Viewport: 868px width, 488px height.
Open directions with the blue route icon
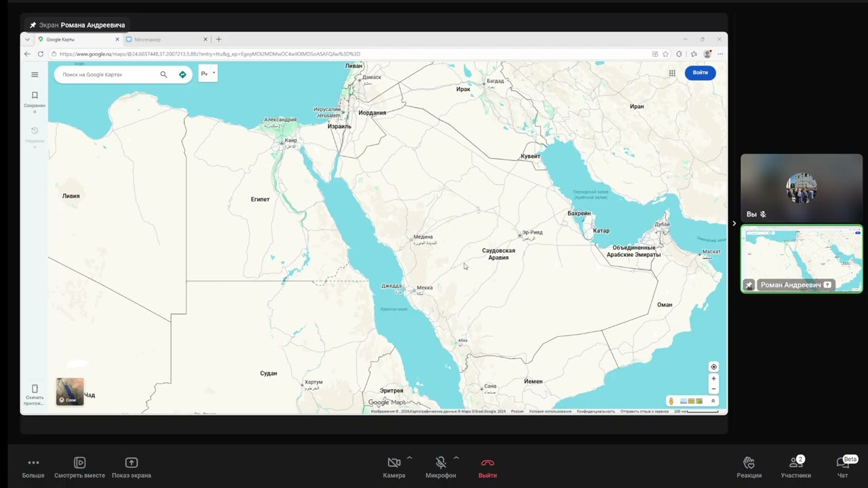(x=182, y=75)
